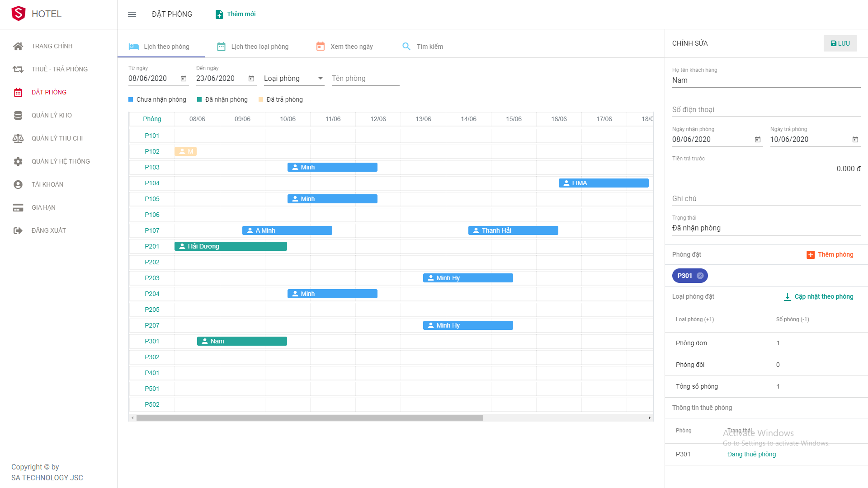Click the Lưu save button
Image resolution: width=868 pixels, height=488 pixels.
click(841, 43)
